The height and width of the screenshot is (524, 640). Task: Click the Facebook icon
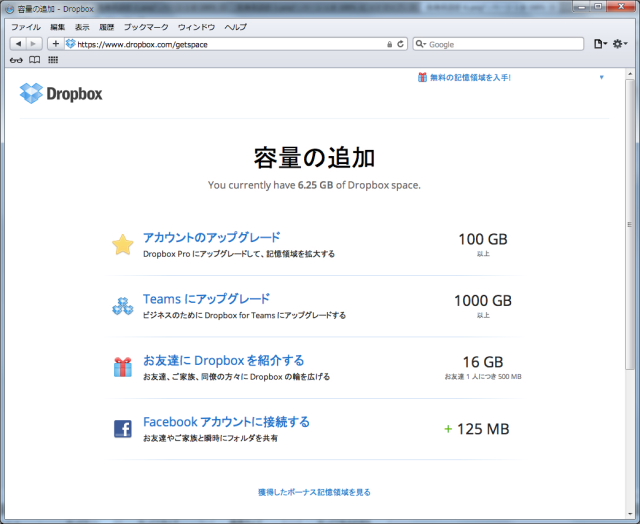click(x=122, y=429)
